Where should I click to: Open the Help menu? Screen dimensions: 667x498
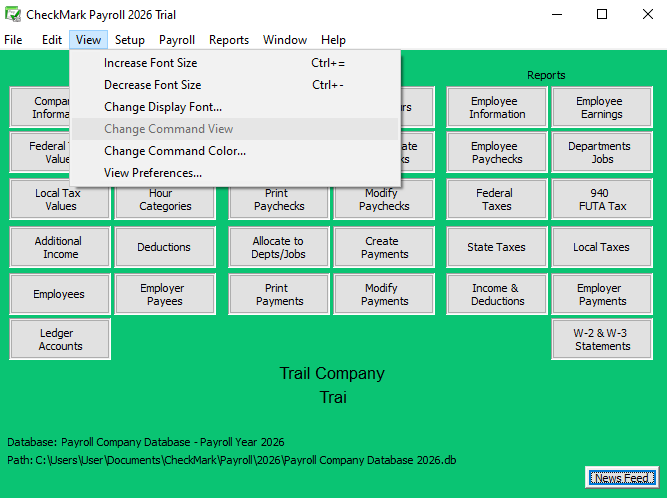pos(333,40)
